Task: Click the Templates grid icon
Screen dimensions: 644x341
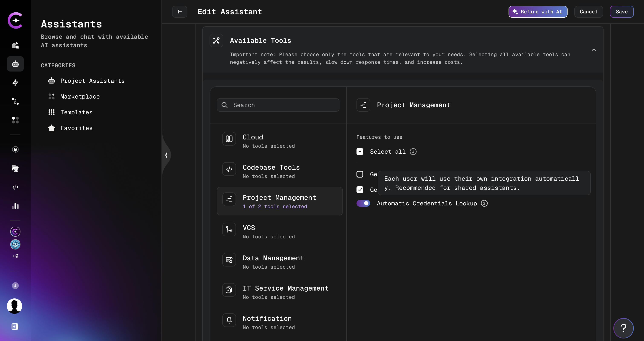Action: click(52, 112)
